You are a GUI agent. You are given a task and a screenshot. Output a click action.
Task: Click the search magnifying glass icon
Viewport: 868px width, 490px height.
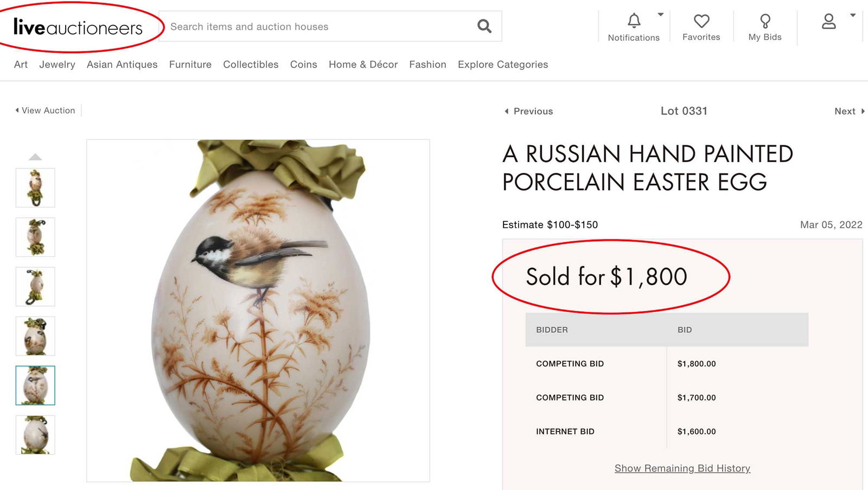(483, 25)
